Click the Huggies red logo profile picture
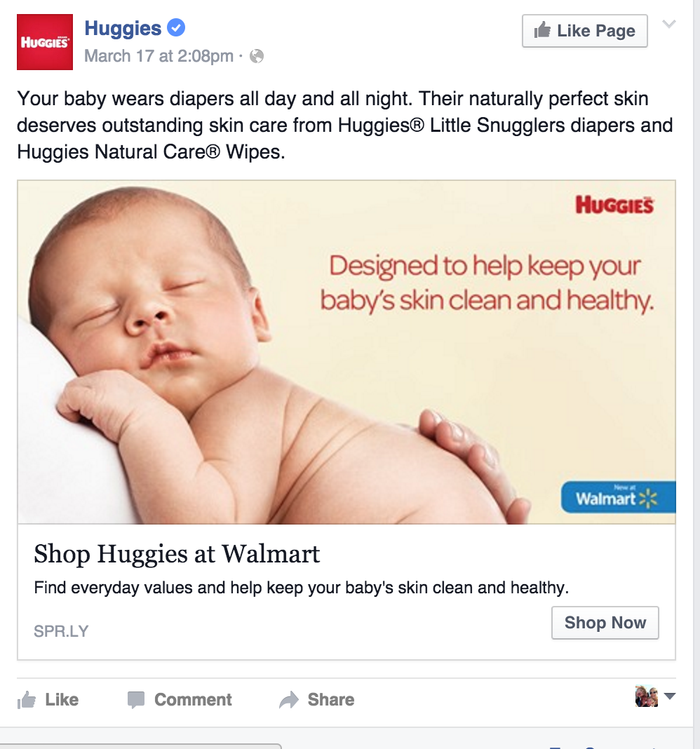 45,42
